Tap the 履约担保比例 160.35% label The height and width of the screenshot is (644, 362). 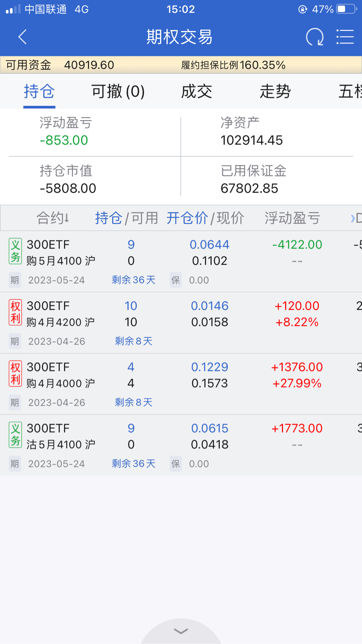point(233,65)
